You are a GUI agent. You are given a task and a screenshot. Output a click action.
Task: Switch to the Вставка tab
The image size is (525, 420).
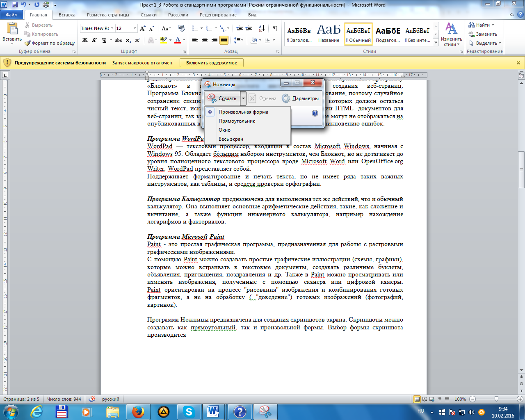(x=67, y=15)
